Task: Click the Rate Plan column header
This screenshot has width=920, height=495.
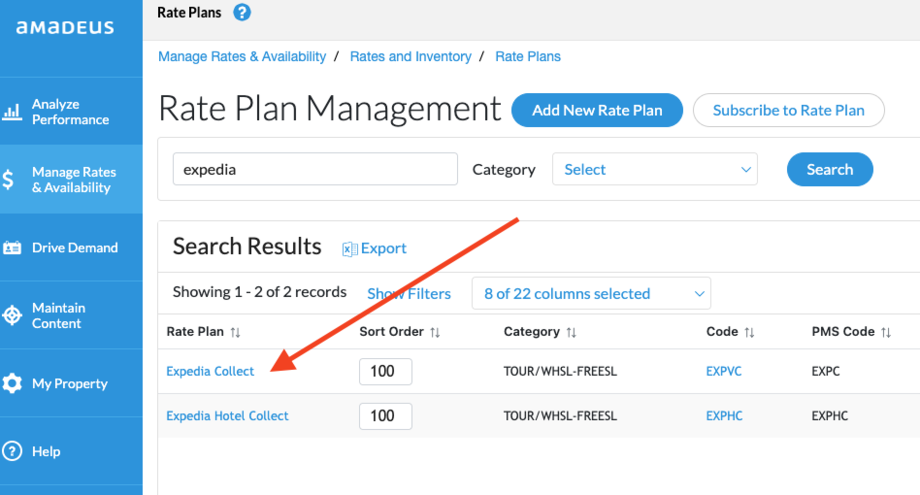Action: (195, 331)
